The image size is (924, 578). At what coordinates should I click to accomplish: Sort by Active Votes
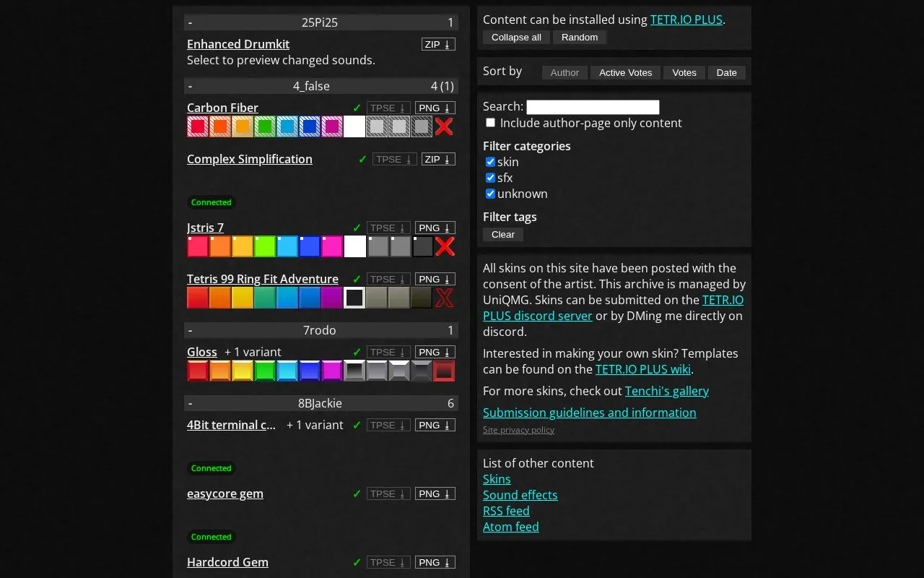[625, 72]
